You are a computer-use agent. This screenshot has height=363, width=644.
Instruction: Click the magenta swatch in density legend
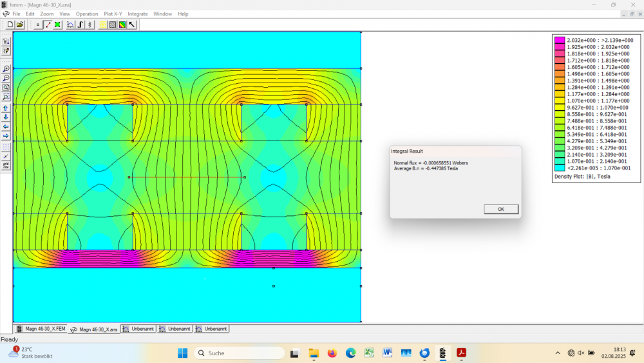(560, 40)
